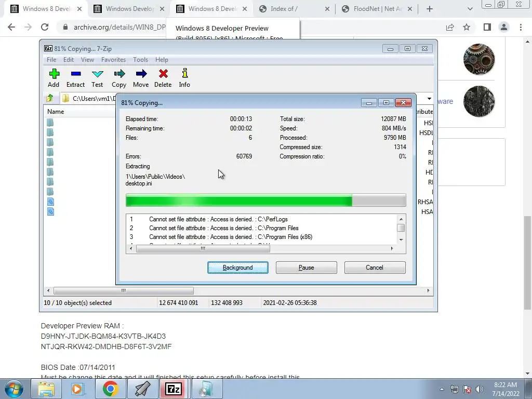Click the up-folder icon beside the path box
This screenshot has height=399, width=532.
pos(50,98)
